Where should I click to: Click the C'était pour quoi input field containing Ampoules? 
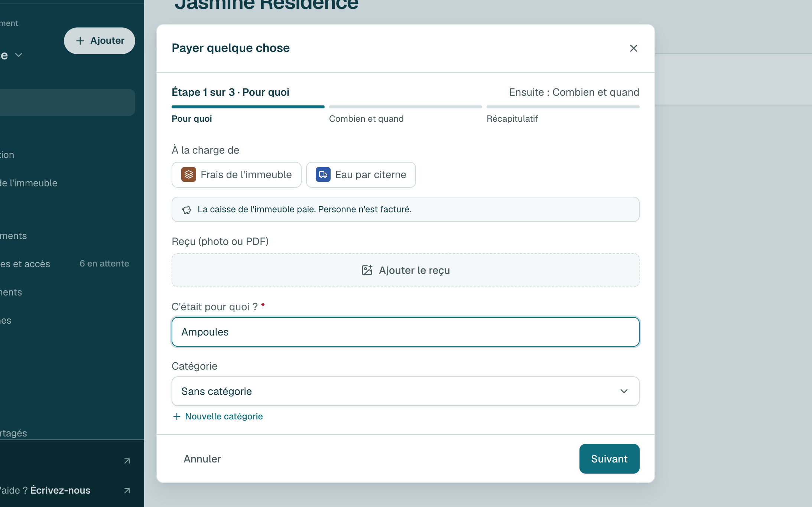click(406, 332)
